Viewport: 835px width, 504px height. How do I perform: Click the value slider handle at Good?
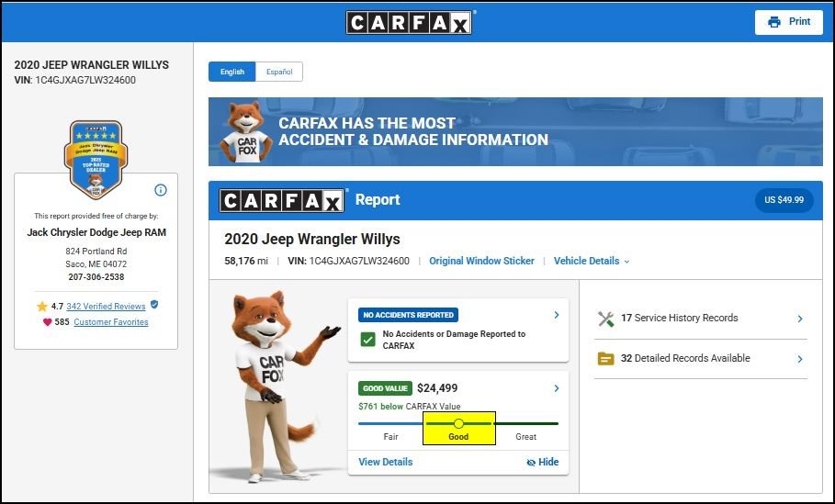(x=458, y=423)
